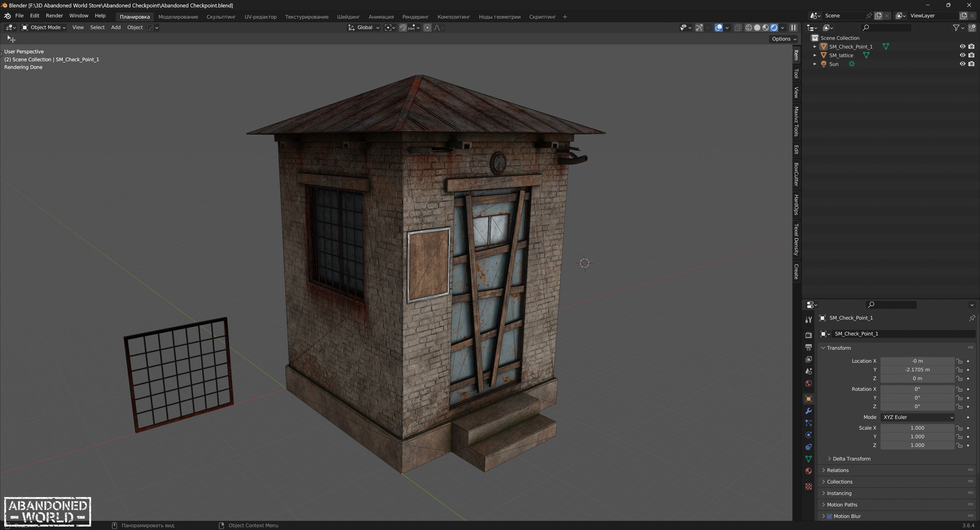Switch viewport to Wireframe shading
Viewport: 980px width, 530px height.
pos(748,28)
